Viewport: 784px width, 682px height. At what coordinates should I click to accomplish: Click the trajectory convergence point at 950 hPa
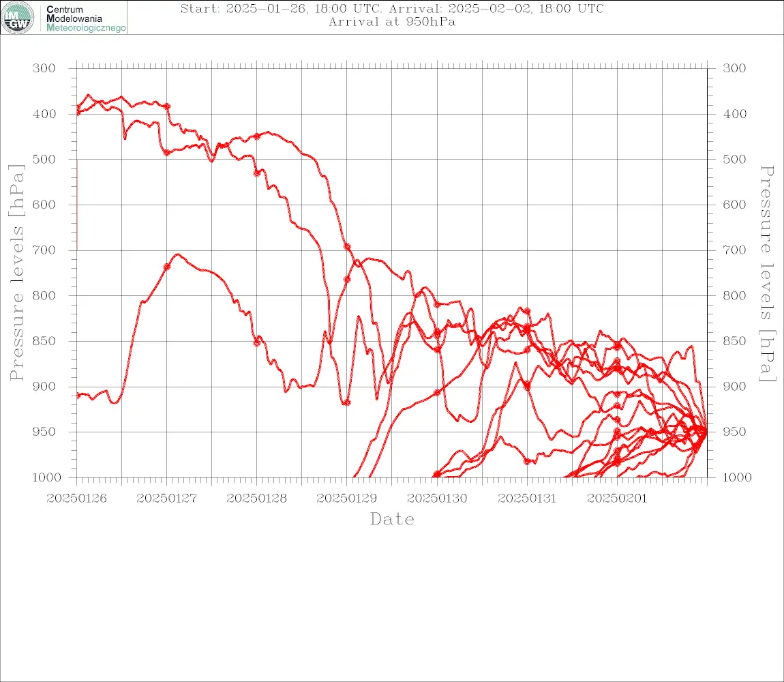(x=706, y=431)
